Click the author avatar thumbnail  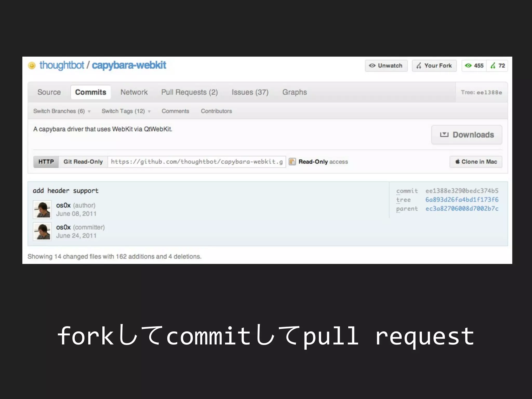42,209
